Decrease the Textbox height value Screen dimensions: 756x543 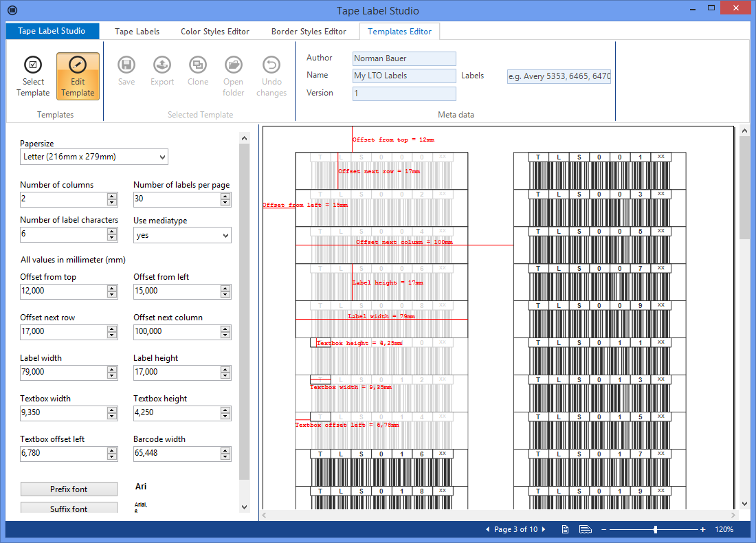point(225,416)
